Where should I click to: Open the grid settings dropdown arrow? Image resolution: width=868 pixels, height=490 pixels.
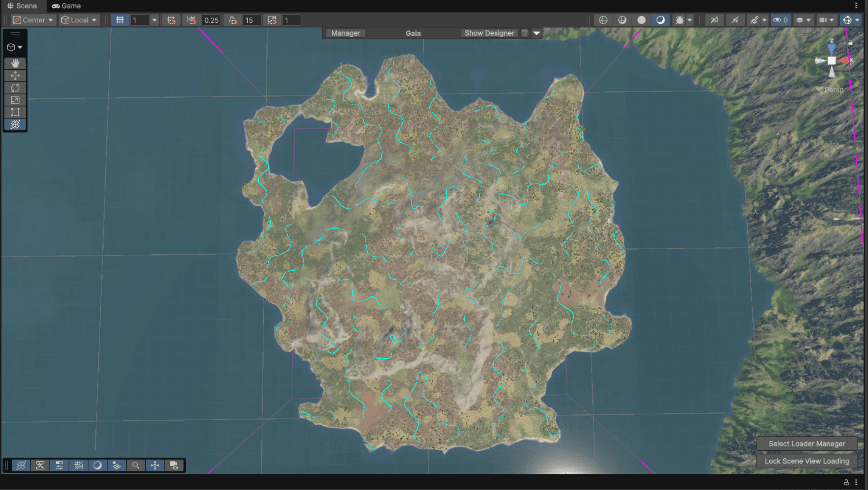155,20
